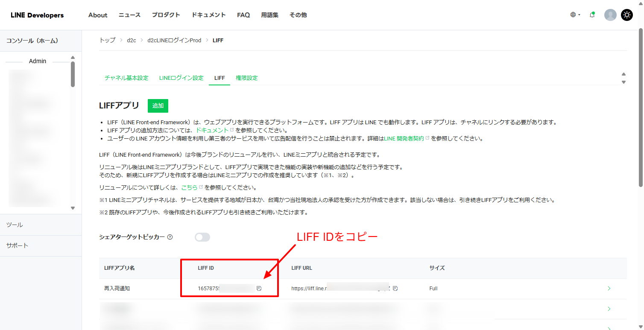Open the プロダクト menu
Screen dimensions: 644x330
(x=166, y=15)
